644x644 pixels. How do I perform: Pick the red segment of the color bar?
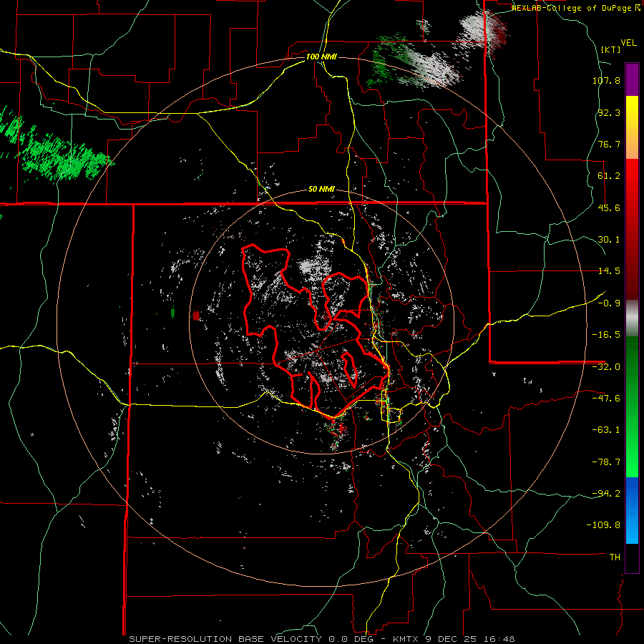[x=632, y=229]
